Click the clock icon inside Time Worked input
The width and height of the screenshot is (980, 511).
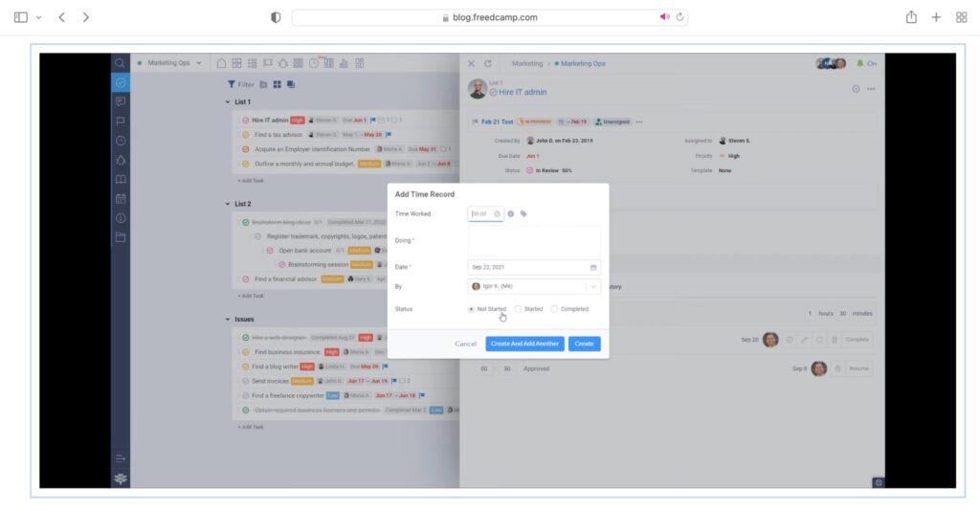(497, 213)
